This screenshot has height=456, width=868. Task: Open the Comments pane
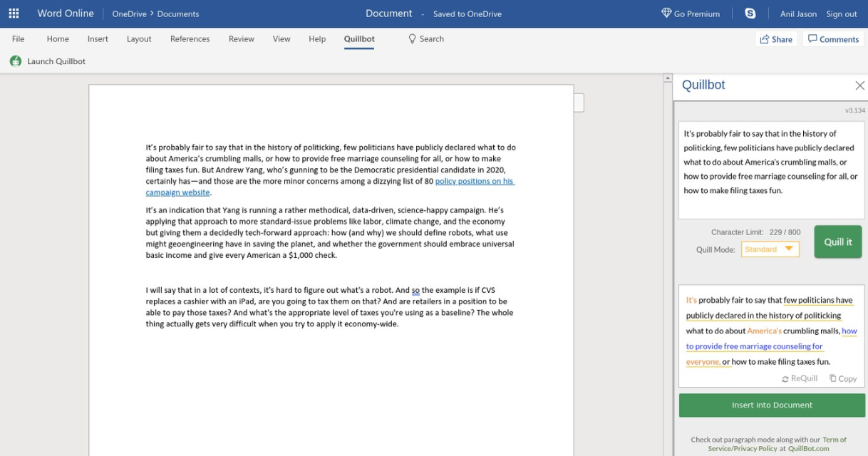point(833,39)
